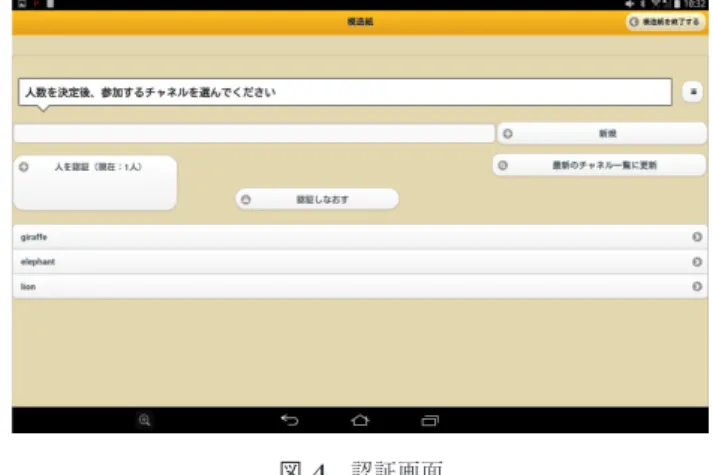Open giraffe channel via its arrow icon

(697, 237)
